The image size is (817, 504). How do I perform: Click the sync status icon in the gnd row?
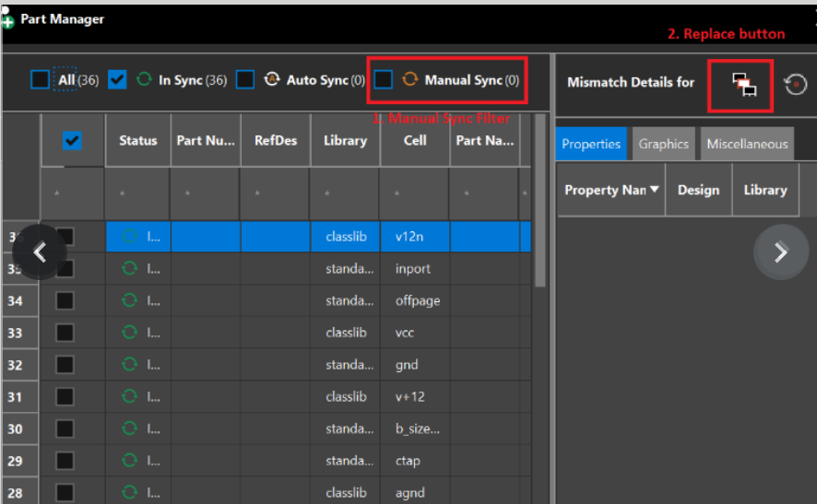(130, 365)
